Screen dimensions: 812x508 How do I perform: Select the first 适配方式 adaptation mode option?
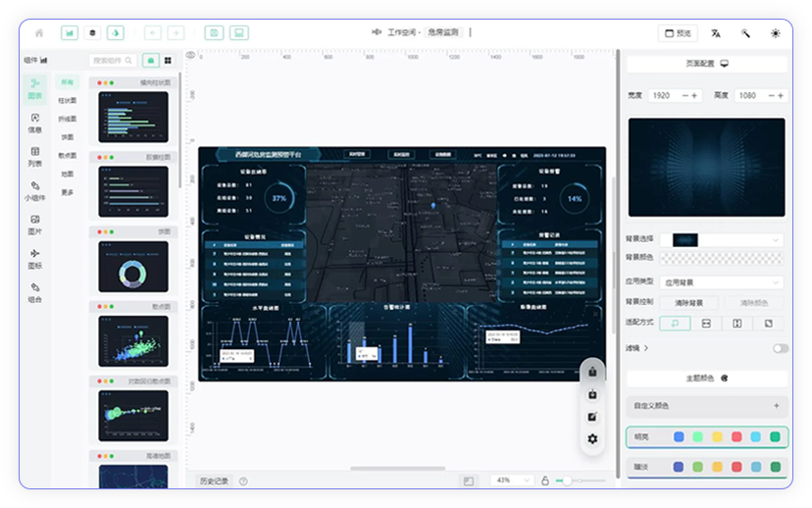(676, 324)
